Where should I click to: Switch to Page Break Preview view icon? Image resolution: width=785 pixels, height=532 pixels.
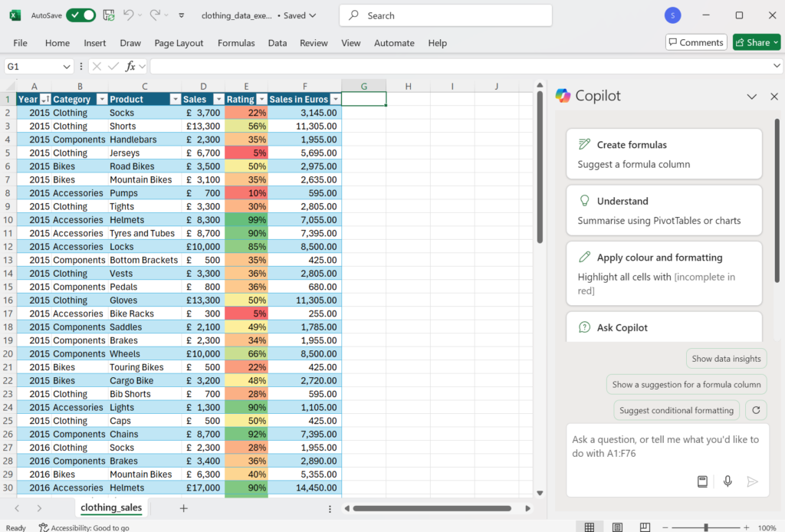(645, 527)
